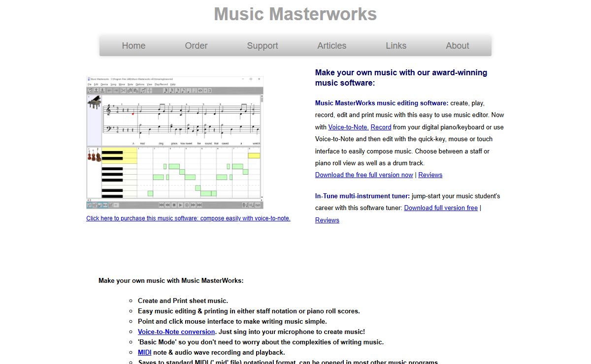The image size is (591, 364).
Task: Click the 'Point and click mouse interface' bullet
Action: (232, 321)
